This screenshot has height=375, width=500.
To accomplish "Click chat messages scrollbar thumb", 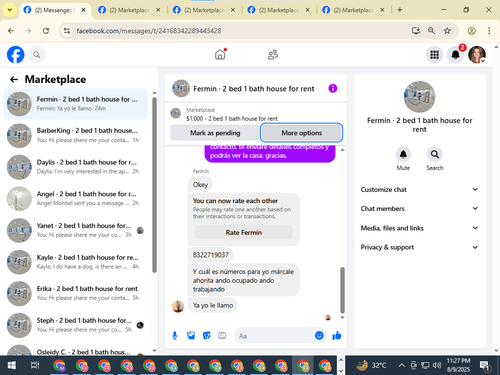I will [342, 290].
